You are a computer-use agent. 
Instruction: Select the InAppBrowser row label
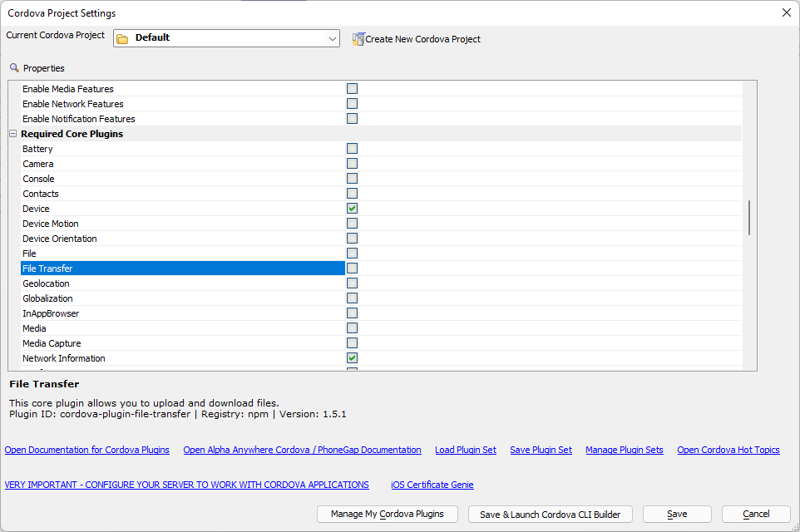coord(51,313)
